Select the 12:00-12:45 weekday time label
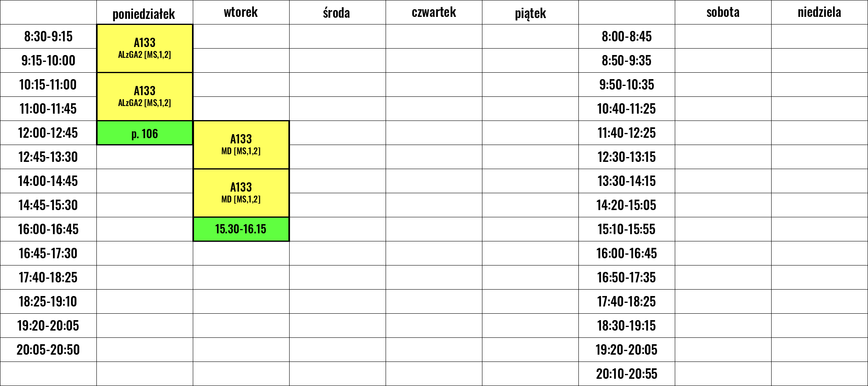The width and height of the screenshot is (868, 386). click(48, 133)
